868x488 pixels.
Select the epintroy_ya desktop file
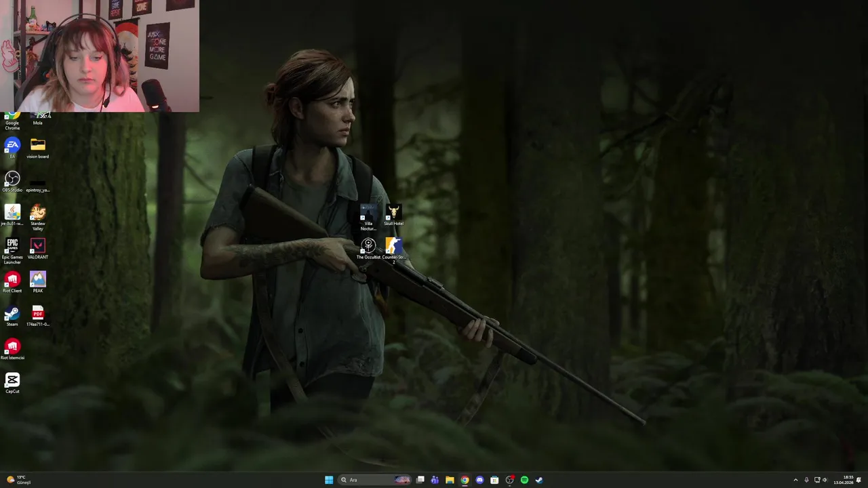(38, 184)
